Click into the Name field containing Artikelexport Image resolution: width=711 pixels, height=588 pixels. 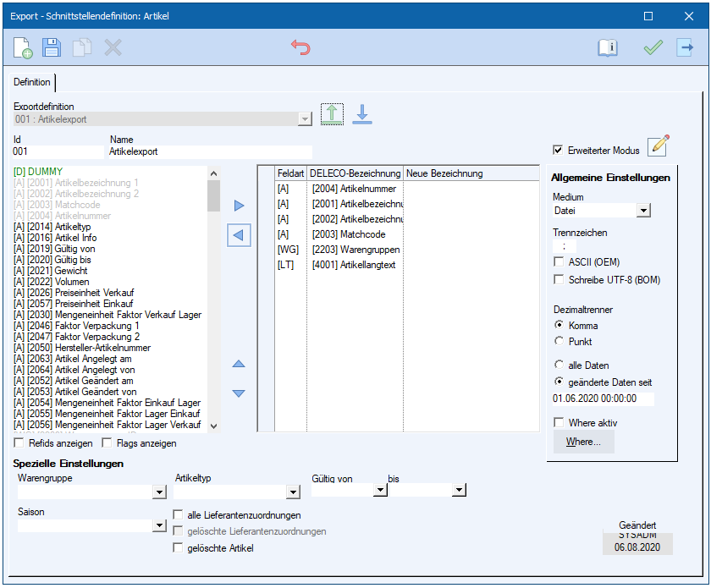tap(210, 152)
